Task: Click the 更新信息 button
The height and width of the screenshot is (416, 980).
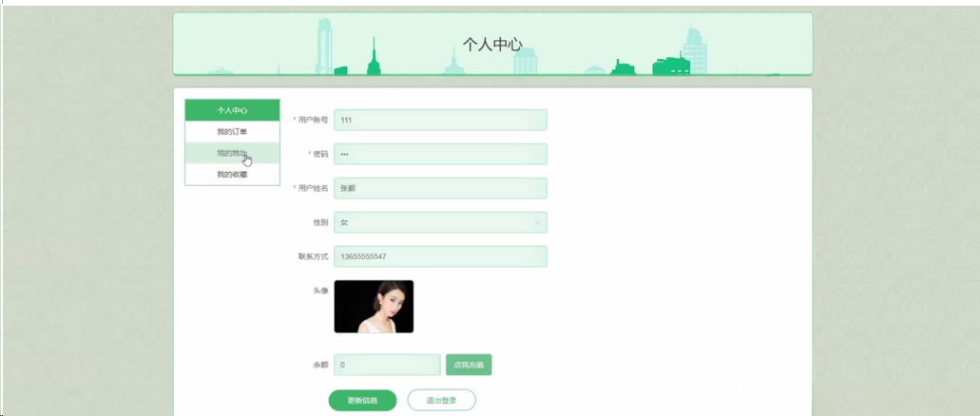Action: click(362, 401)
